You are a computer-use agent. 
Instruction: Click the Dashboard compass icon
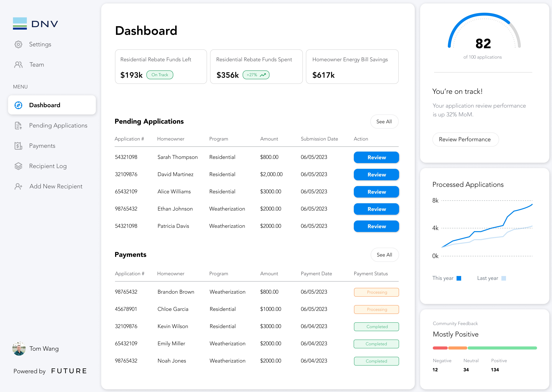click(x=18, y=105)
